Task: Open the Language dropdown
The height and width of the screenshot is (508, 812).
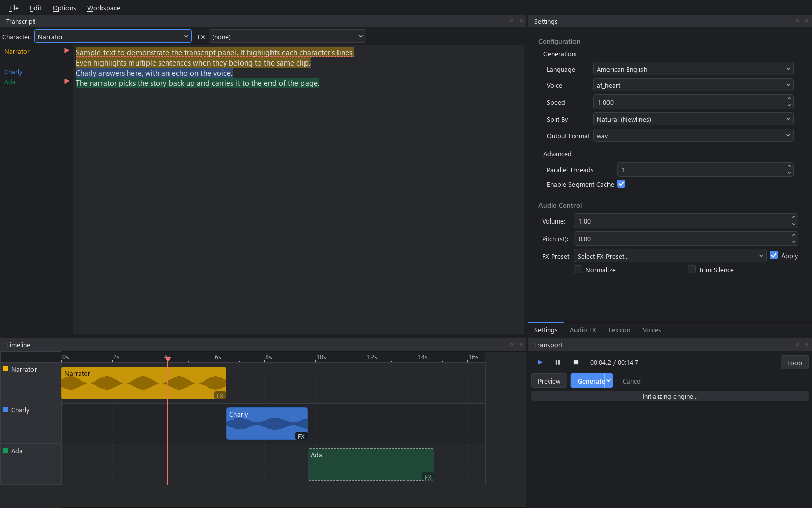Action: click(x=693, y=69)
